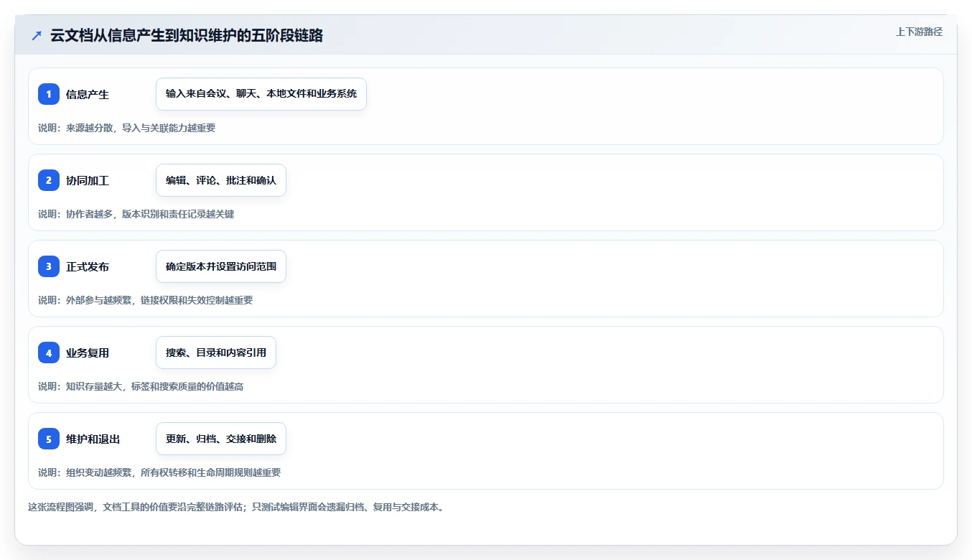Viewport: 972px width, 560px height.
Task: Select the 编辑、评论、批注和确认 box
Action: (x=221, y=180)
